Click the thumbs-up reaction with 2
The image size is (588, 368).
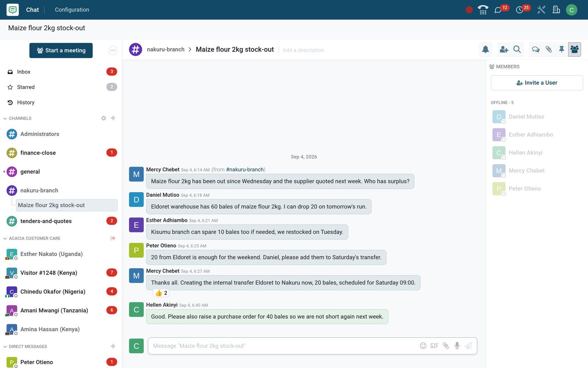[161, 293]
